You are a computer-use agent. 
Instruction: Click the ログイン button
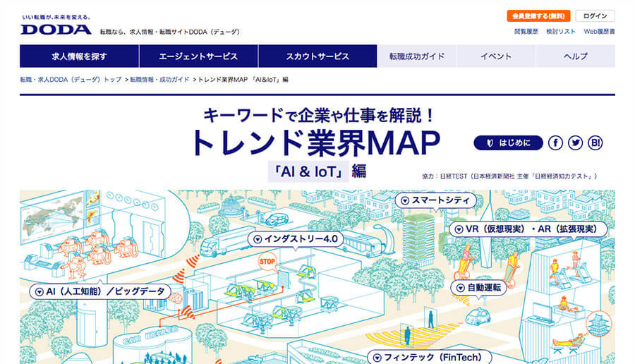coord(595,16)
